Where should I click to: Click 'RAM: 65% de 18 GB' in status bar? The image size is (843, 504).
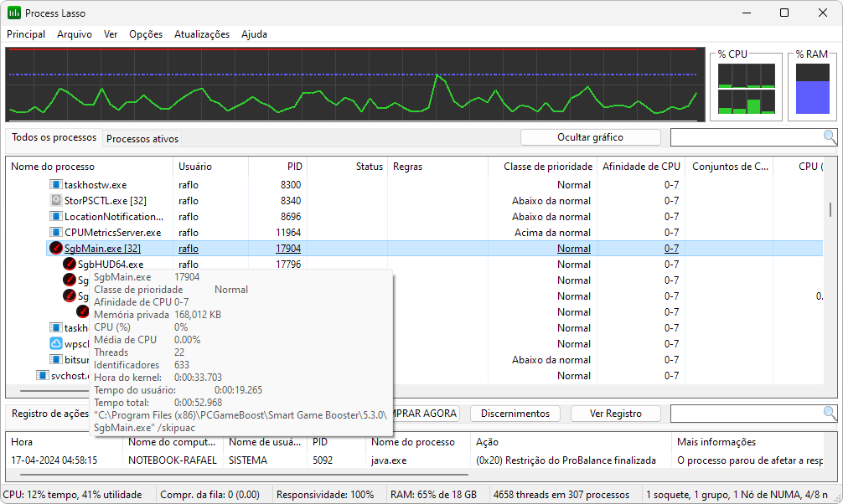pyautogui.click(x=433, y=494)
